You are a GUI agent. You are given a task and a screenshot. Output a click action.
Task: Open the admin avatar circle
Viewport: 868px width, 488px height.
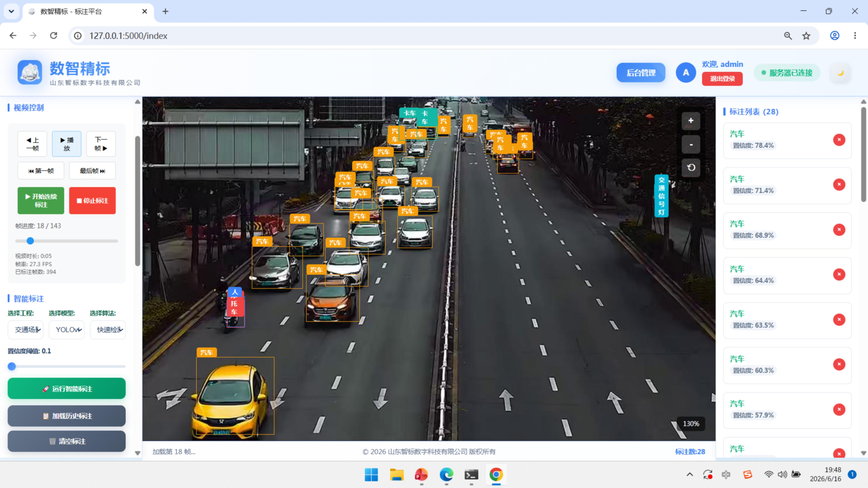pyautogui.click(x=686, y=72)
